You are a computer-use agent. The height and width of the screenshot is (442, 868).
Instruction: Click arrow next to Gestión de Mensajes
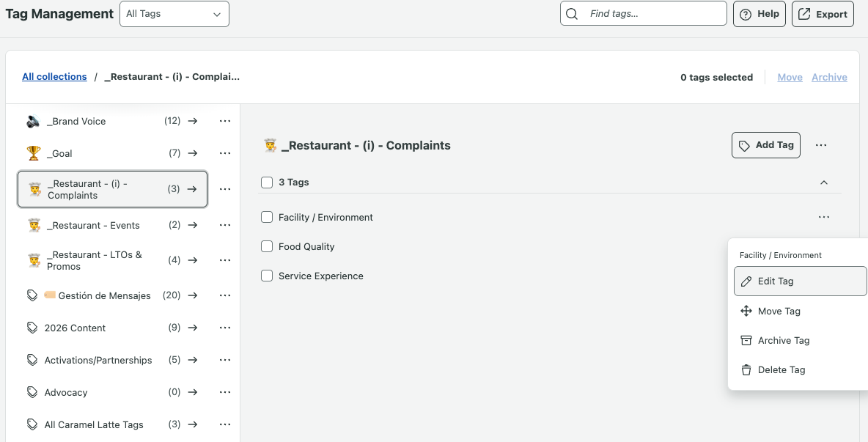pyautogui.click(x=193, y=295)
